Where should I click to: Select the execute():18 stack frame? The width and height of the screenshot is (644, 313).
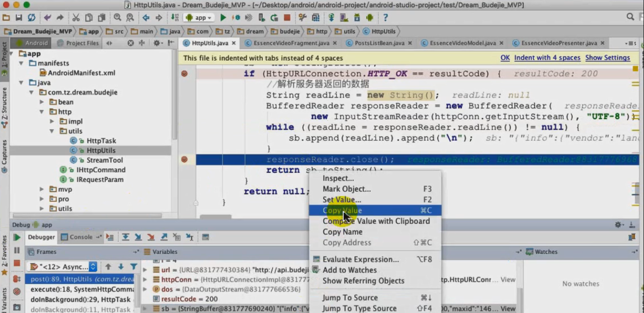82,289
